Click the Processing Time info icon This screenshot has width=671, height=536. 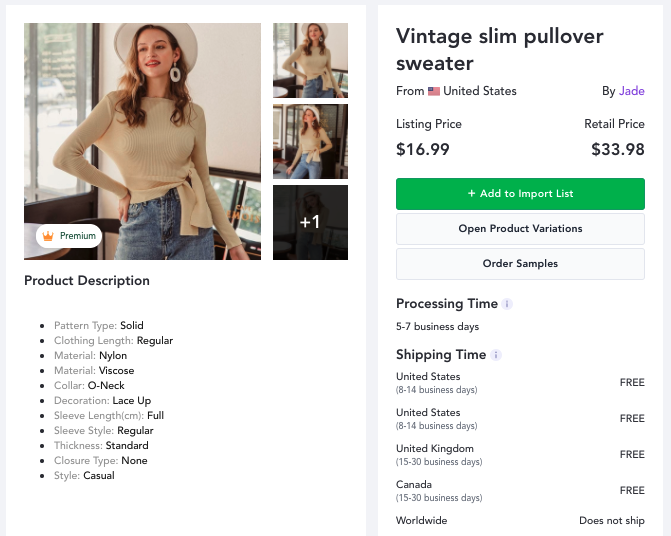pos(507,304)
